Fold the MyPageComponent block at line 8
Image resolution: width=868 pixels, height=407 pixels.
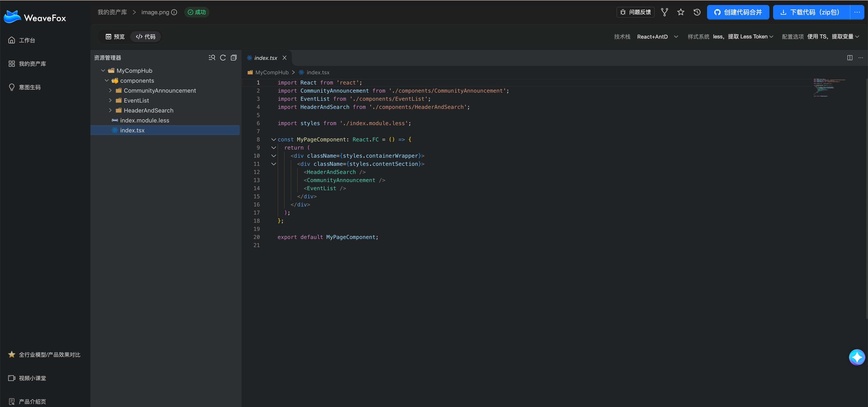pos(273,139)
